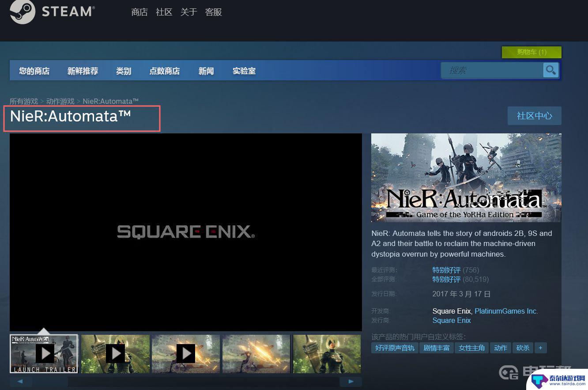The width and height of the screenshot is (588, 390).
Task: Open 关于 in top navigation
Action: 189,12
